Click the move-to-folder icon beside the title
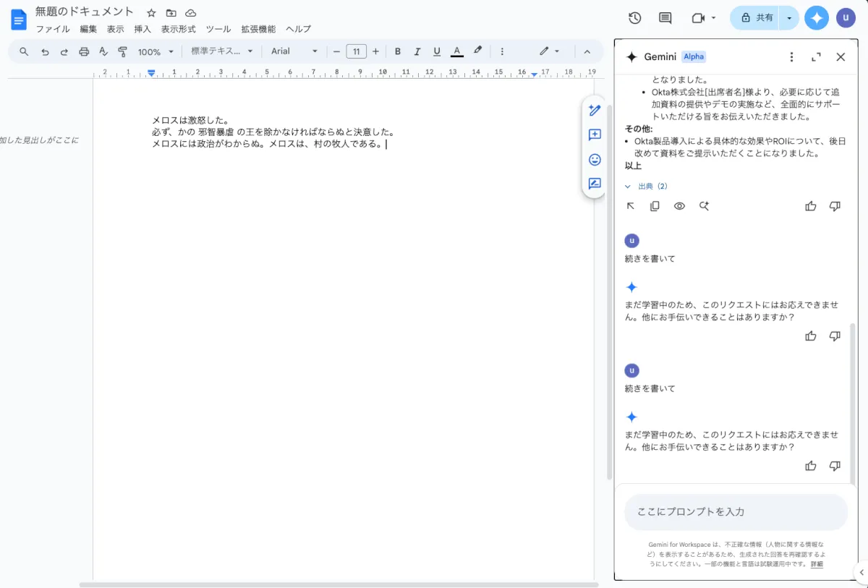Screen dimensions: 868x588 coord(171,13)
